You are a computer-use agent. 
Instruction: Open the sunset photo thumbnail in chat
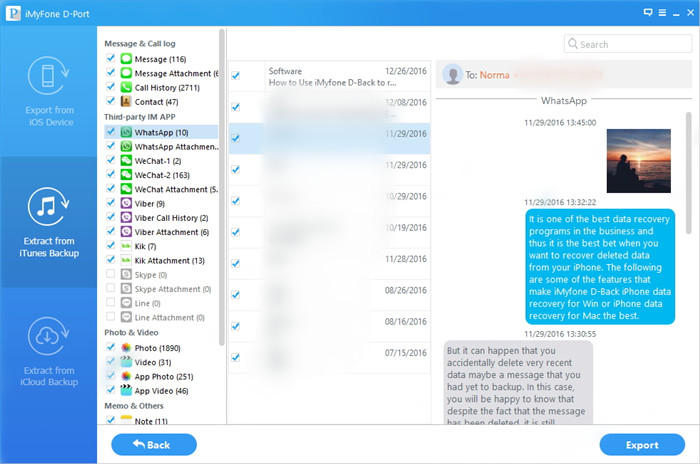(x=638, y=161)
